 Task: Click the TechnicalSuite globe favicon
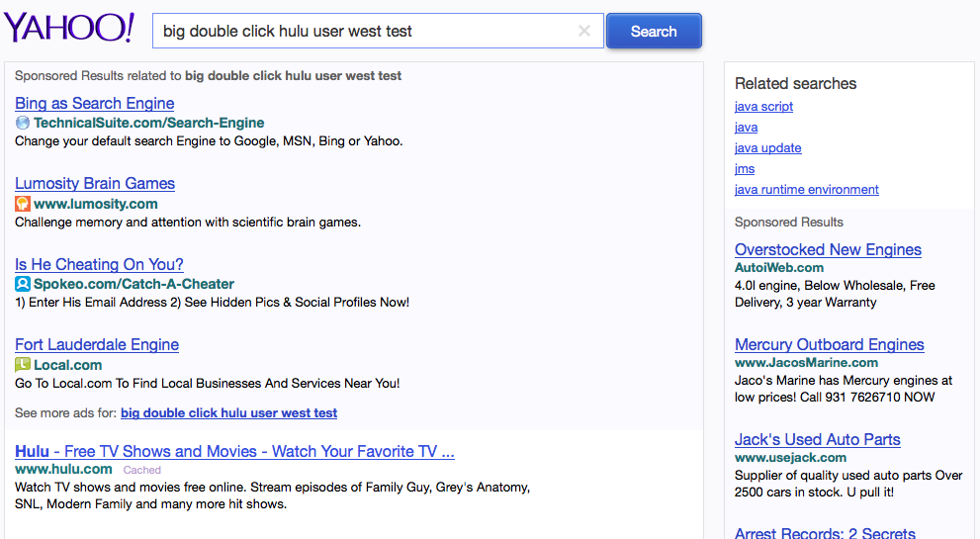coord(23,123)
